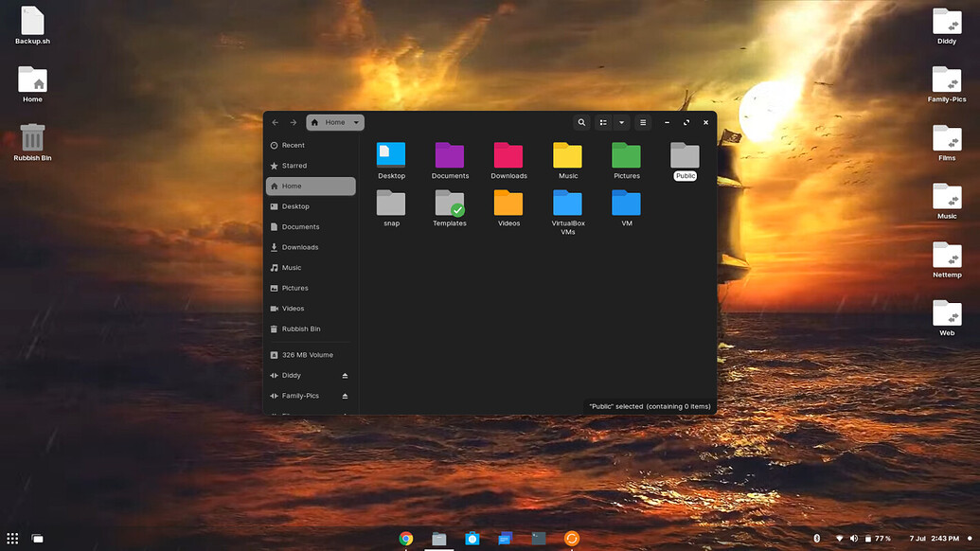Expand the battery status indicator
This screenshot has width=980, height=551.
(x=867, y=538)
